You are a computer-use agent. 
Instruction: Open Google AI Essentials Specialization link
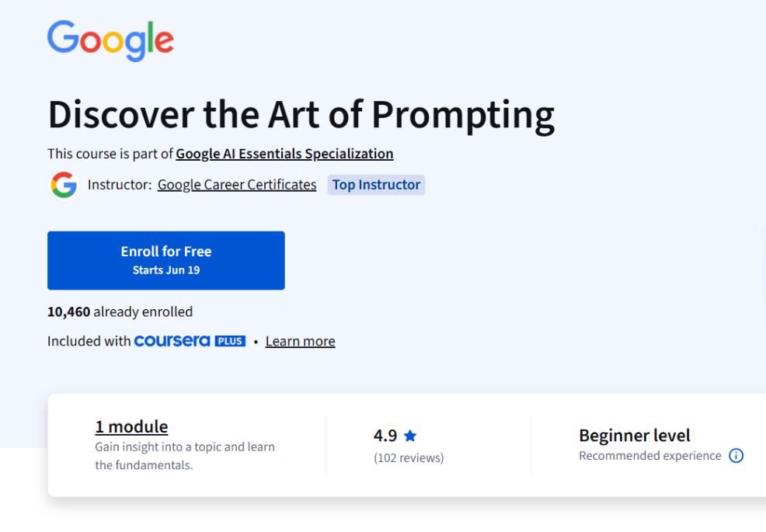pyautogui.click(x=284, y=153)
